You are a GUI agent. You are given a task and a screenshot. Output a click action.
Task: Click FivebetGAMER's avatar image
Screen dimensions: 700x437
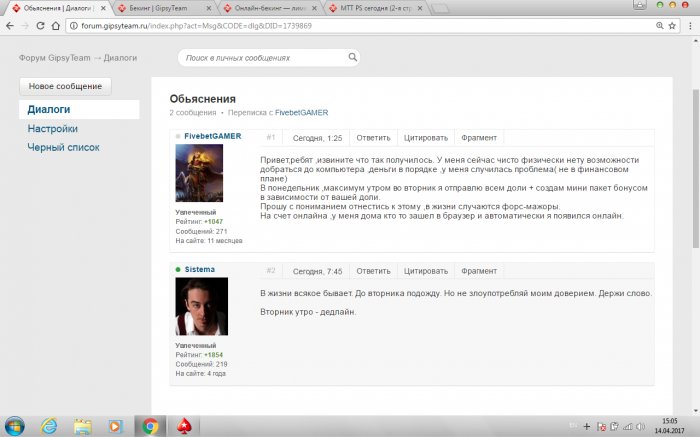tap(199, 173)
